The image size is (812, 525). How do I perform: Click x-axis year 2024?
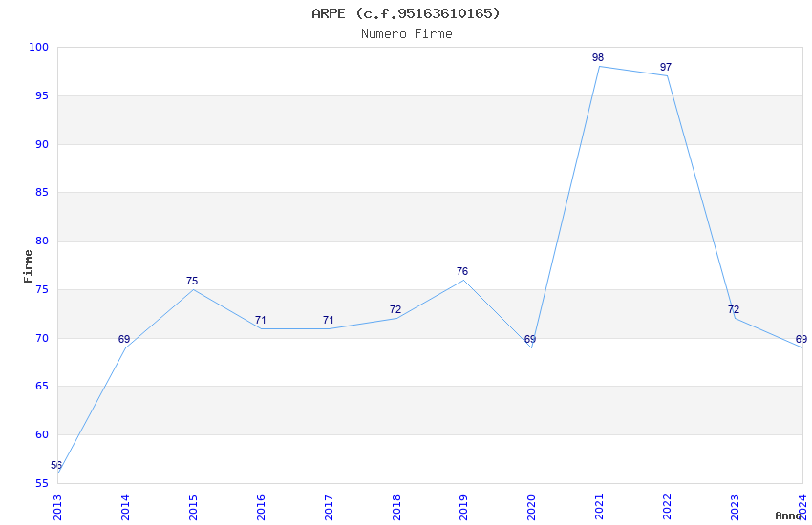point(802,508)
